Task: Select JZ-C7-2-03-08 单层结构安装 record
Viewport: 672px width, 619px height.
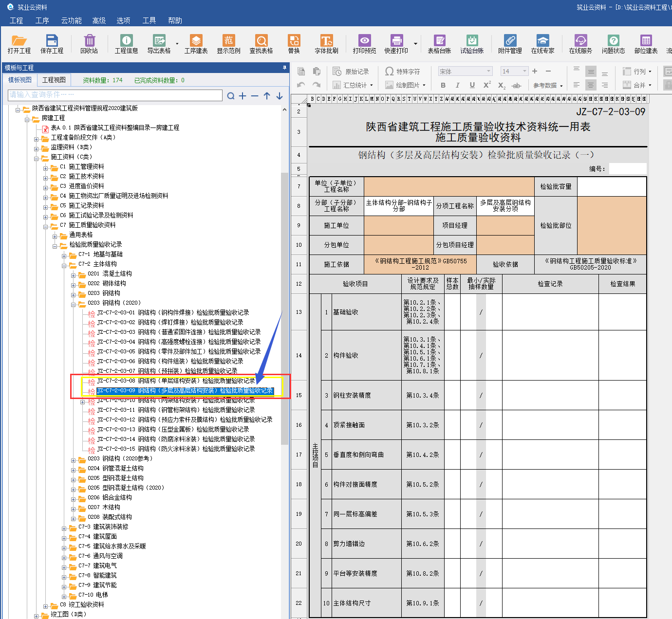Action: pyautogui.click(x=176, y=381)
